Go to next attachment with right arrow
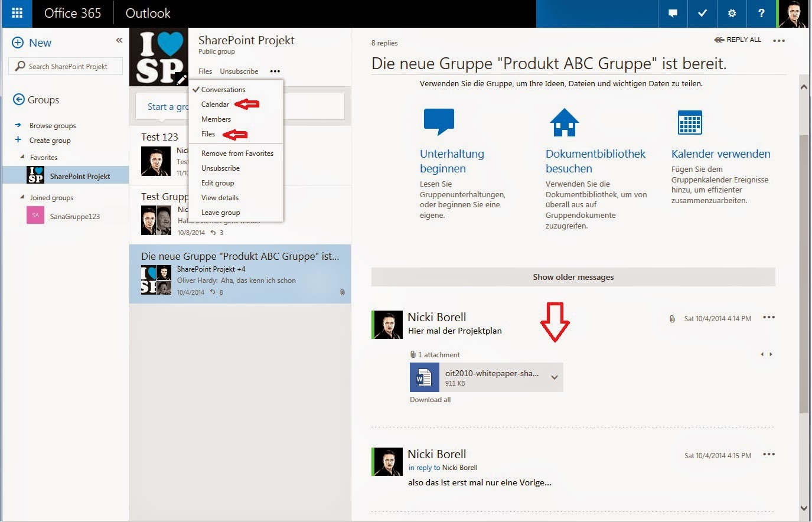 tap(771, 354)
